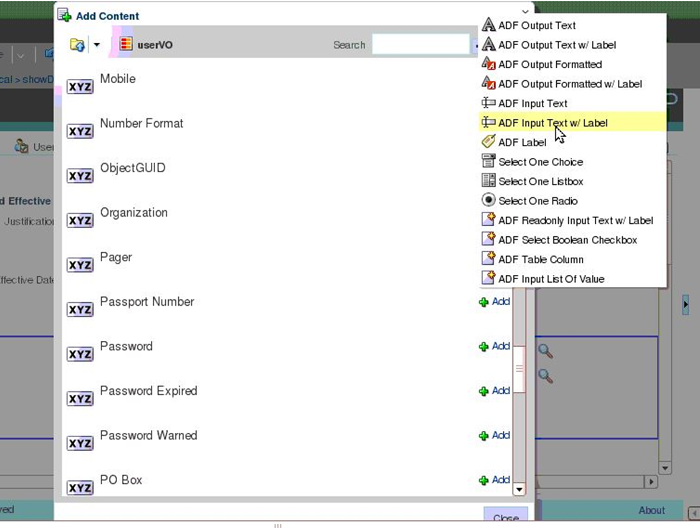Expand the right side panel arrow
700x529 pixels.
pos(686,305)
